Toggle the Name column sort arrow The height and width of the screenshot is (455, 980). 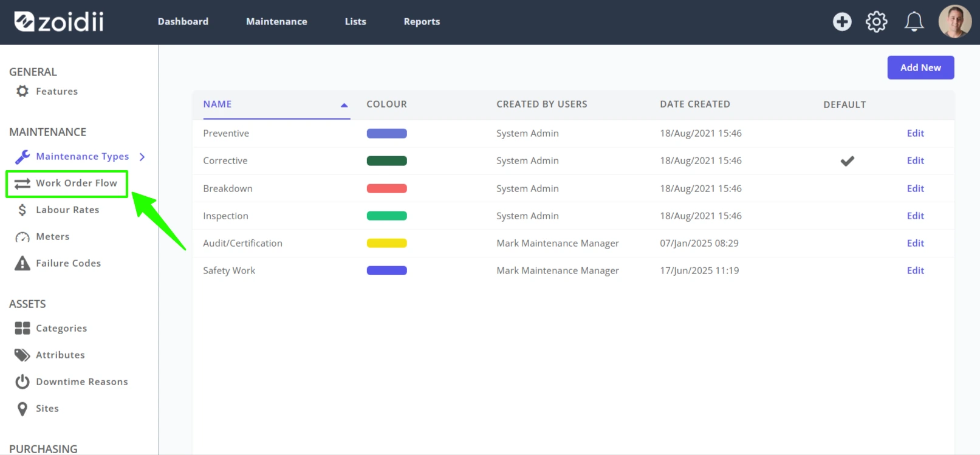tap(344, 105)
